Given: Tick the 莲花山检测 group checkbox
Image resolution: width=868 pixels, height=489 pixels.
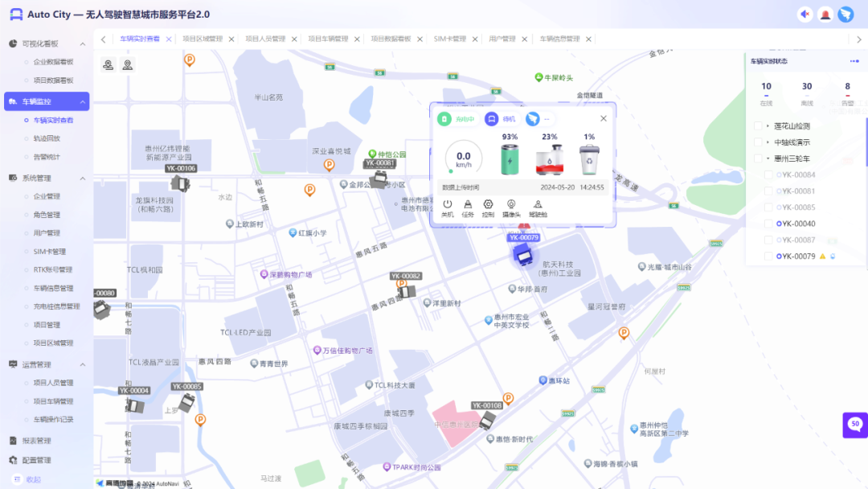Looking at the screenshot, I should [758, 126].
